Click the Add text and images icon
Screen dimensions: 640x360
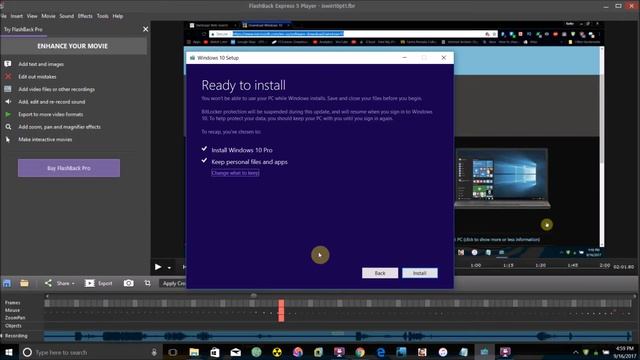pyautogui.click(x=8, y=64)
